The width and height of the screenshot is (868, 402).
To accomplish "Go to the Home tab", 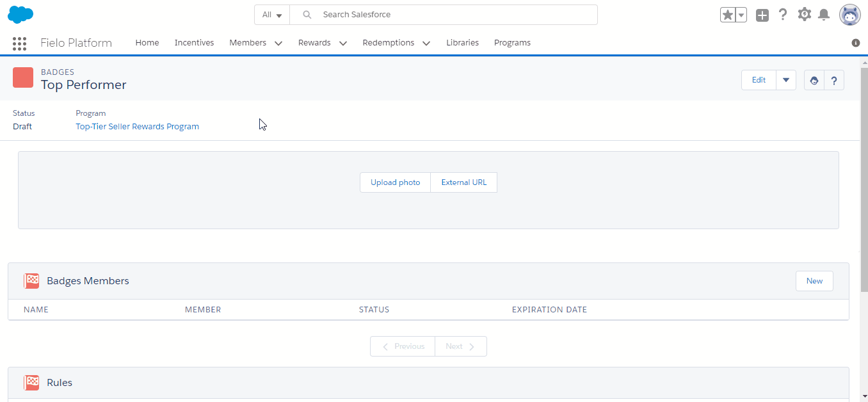I will pyautogui.click(x=147, y=43).
